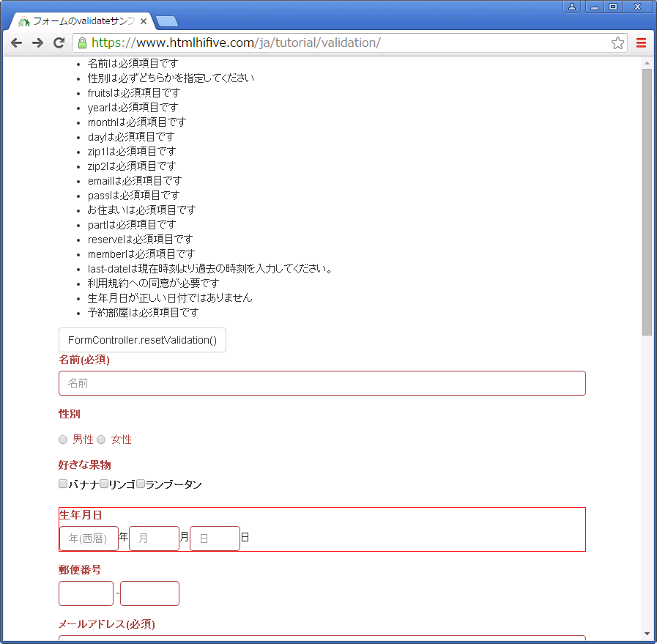
Task: Check the リンゴ checkbox
Action: coord(104,484)
